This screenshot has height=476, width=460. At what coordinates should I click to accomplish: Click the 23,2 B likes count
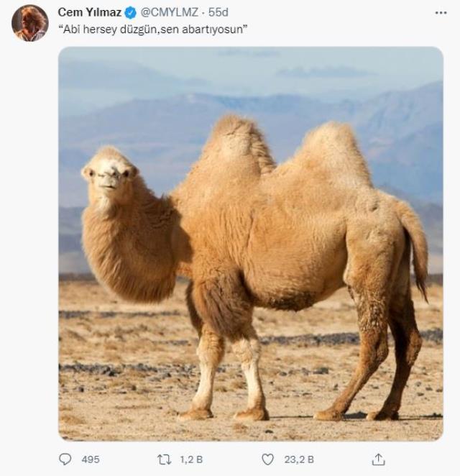(299, 459)
